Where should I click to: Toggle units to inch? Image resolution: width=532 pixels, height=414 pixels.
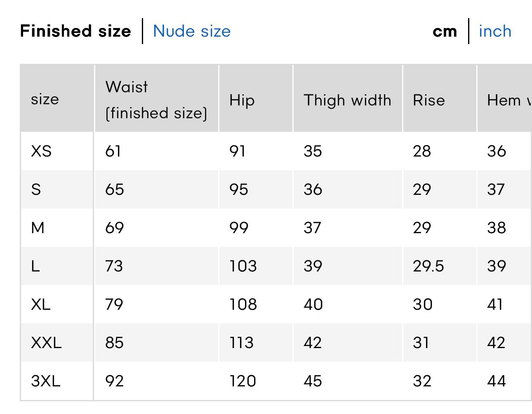(495, 31)
